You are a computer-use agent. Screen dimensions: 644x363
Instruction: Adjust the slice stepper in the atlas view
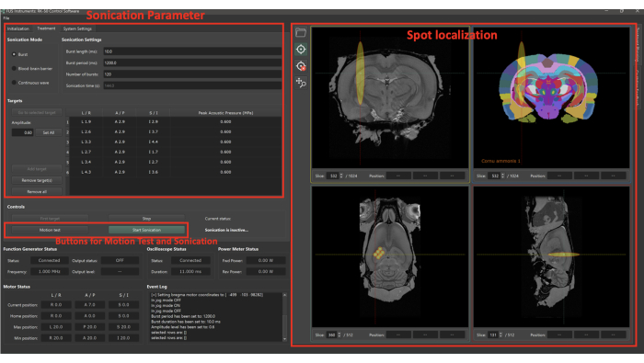tap(502, 176)
